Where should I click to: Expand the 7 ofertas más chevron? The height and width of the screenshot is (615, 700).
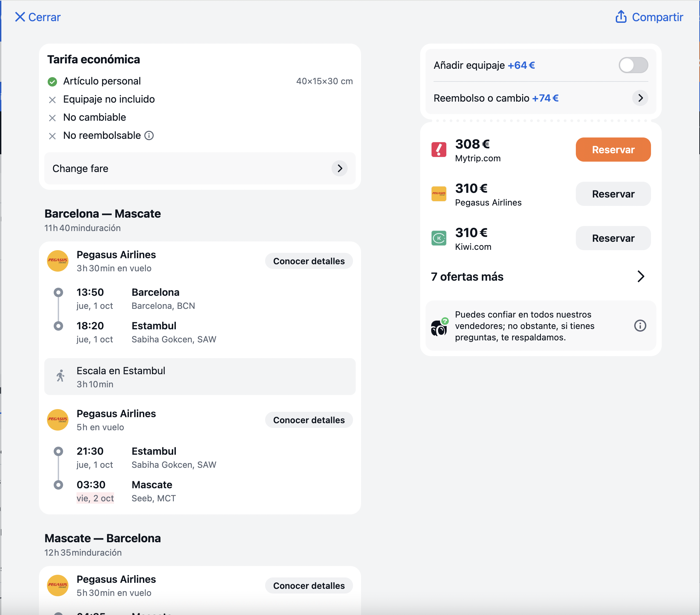pos(640,277)
